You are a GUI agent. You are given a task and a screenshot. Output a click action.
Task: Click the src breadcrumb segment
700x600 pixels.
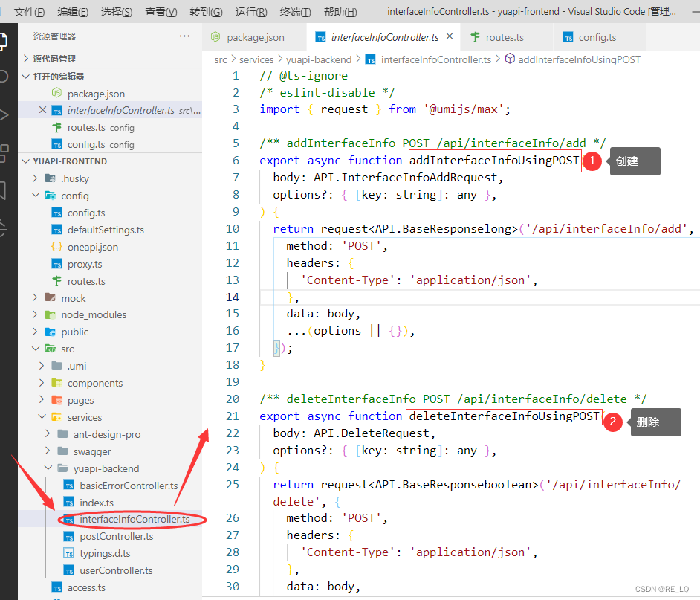coord(221,59)
